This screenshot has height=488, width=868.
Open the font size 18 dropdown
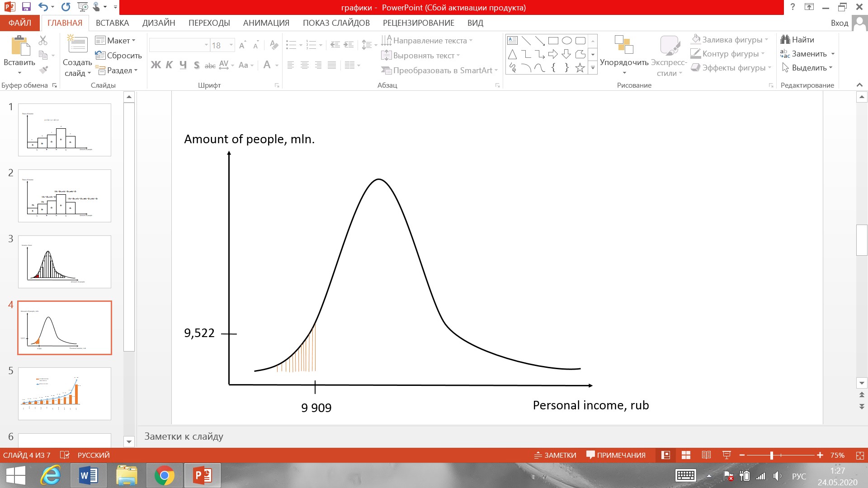pos(231,45)
